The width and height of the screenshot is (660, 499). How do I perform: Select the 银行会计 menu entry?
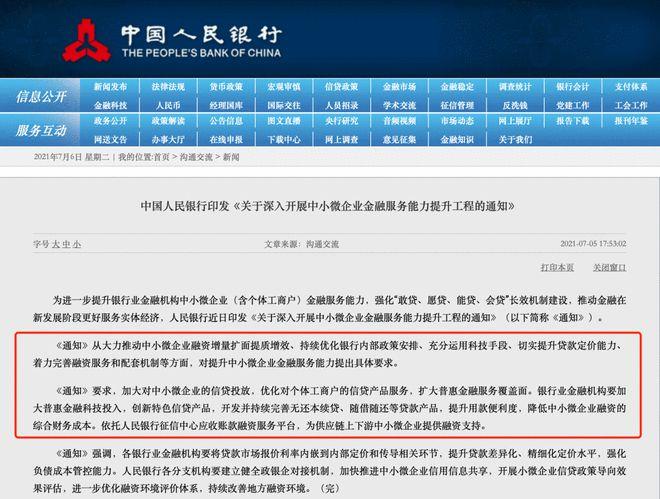pos(572,87)
